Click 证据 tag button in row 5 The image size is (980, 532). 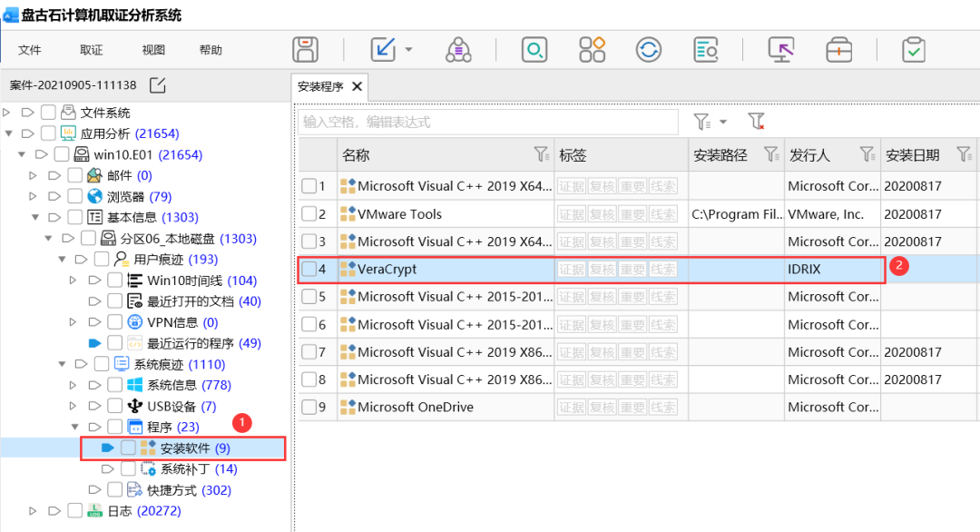pyautogui.click(x=572, y=297)
